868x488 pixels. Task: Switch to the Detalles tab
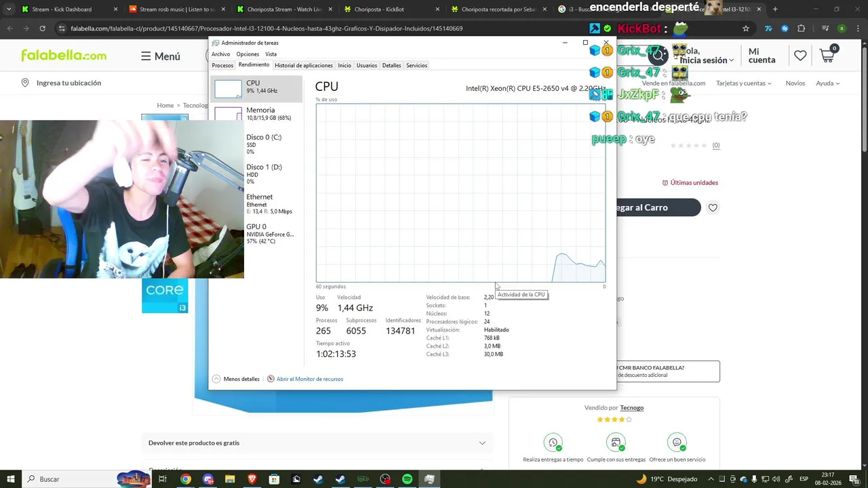[391, 65]
